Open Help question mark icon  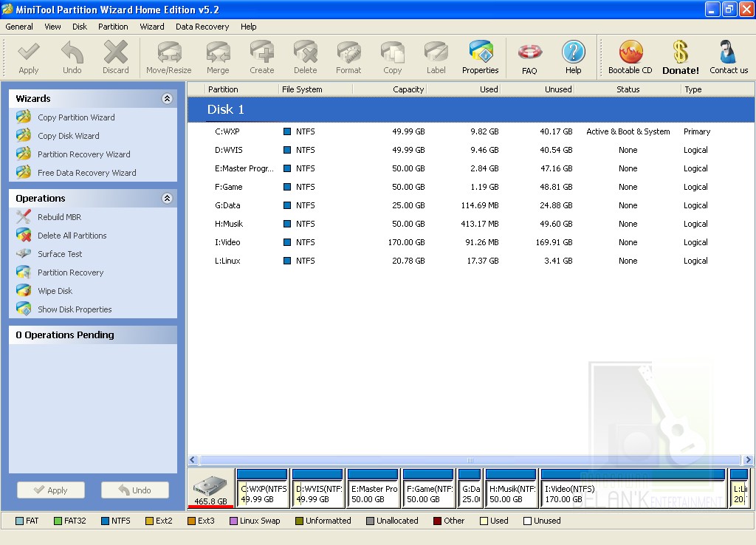point(573,52)
